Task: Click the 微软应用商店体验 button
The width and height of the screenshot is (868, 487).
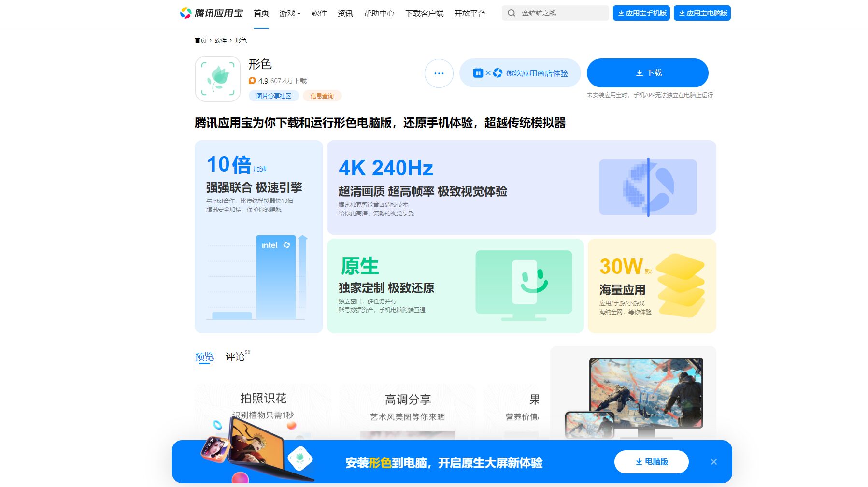Action: tap(520, 73)
